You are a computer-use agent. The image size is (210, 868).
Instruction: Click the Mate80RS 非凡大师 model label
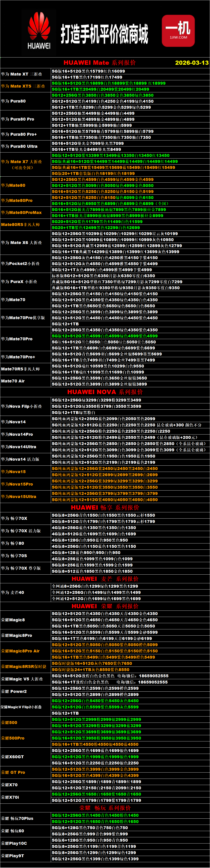(x=20, y=225)
